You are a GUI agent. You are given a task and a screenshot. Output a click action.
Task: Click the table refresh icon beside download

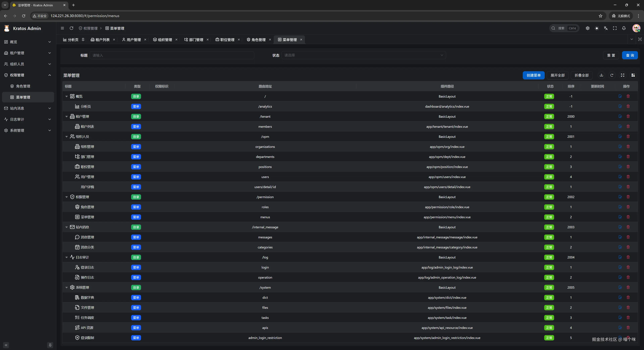(612, 75)
